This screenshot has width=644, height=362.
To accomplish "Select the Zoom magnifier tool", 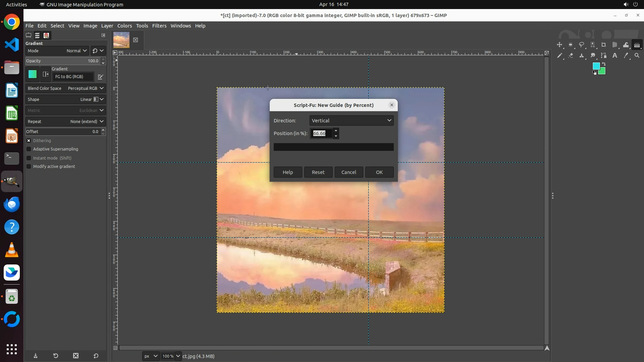I will click(x=637, y=56).
